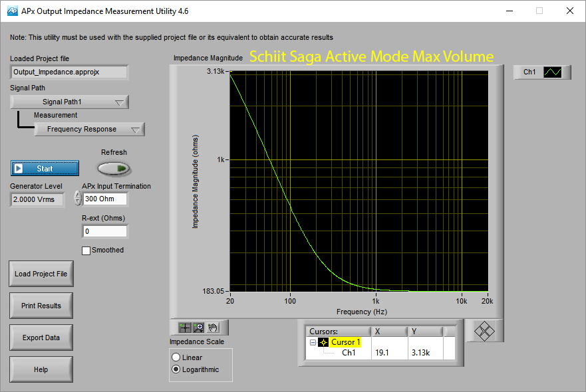Click the Cursor 1 label in cursors table
586x392 pixels.
pos(346,342)
